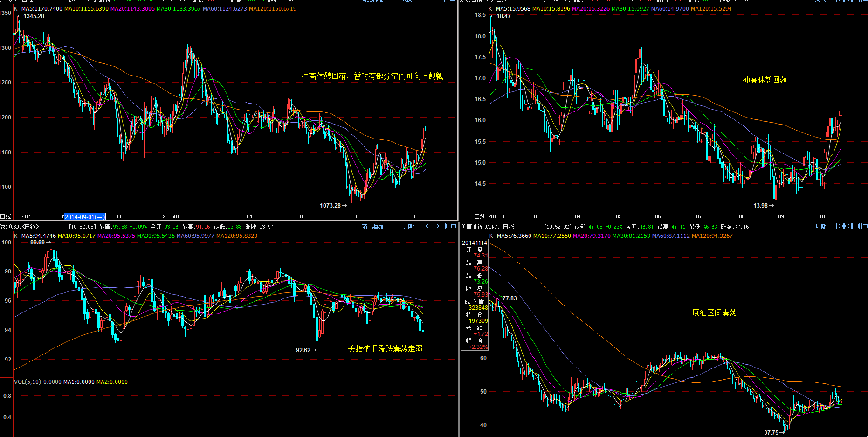The image size is (868, 437).
Task: Click the scroll-right arrow icon in crude oil panel header
Action: point(848,226)
